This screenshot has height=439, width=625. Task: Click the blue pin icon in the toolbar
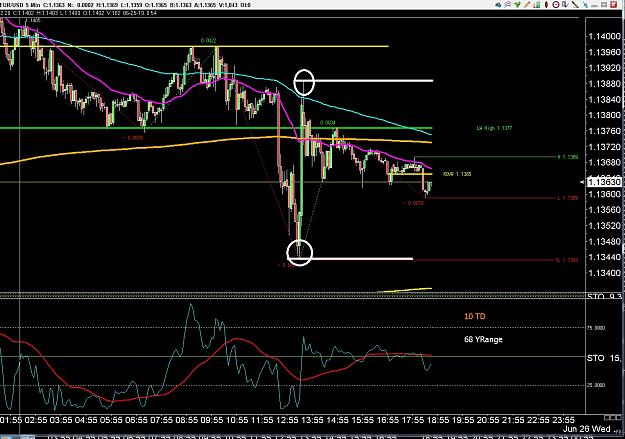(x=586, y=5)
